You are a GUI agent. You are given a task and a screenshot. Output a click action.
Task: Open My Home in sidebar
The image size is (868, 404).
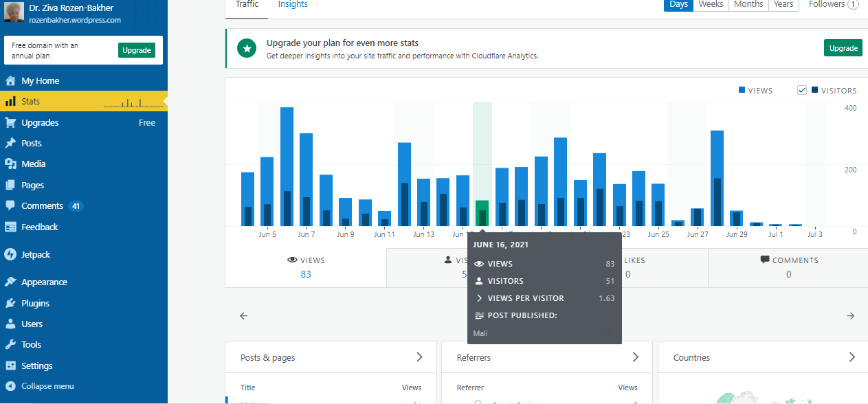(84, 80)
